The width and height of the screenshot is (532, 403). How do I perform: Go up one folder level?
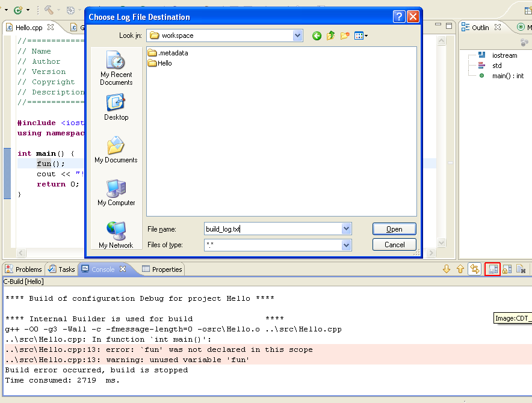[x=330, y=35]
